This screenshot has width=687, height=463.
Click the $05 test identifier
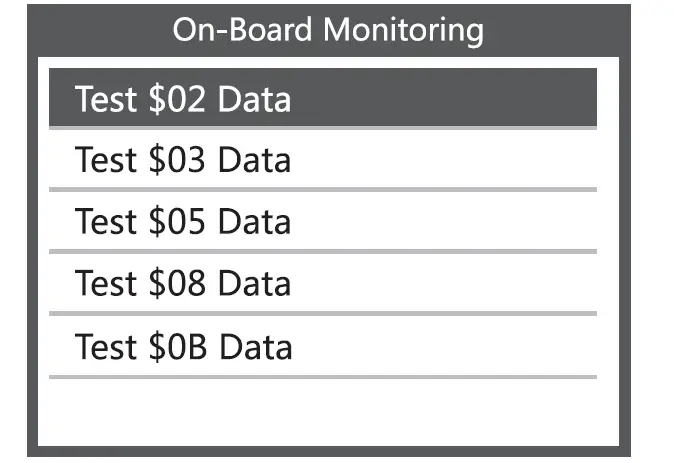click(180, 221)
